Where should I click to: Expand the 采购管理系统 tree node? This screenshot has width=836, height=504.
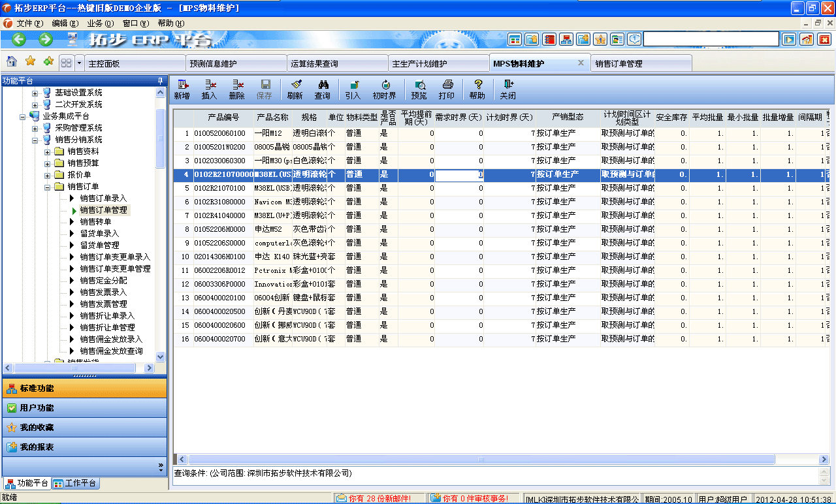pyautogui.click(x=35, y=128)
